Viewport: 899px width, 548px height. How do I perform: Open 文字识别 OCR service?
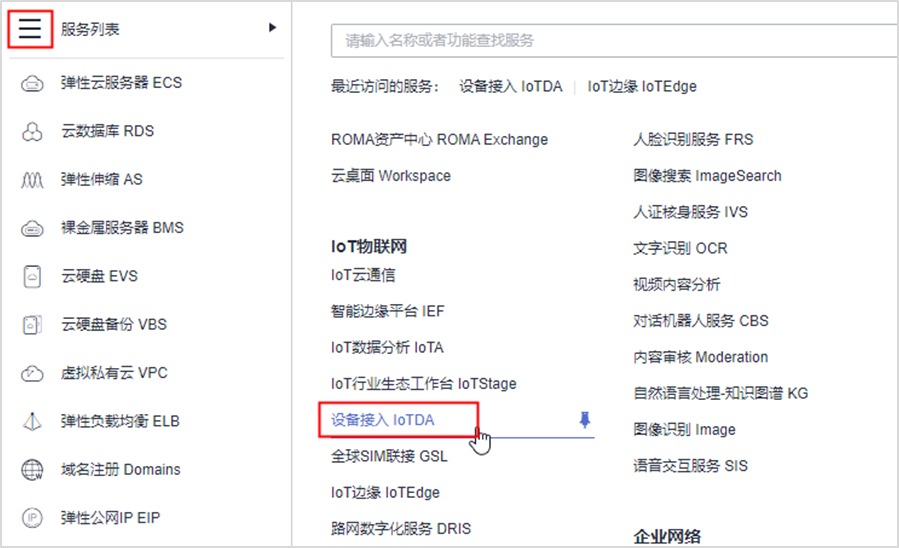(680, 248)
